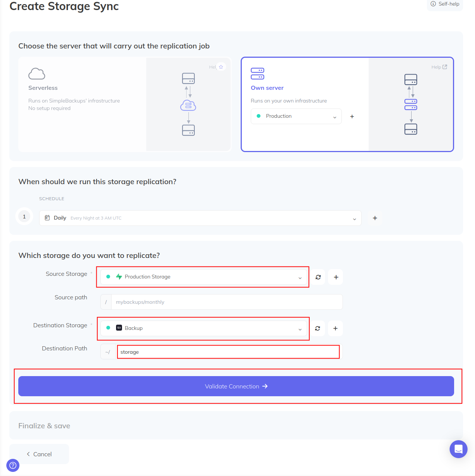This screenshot has width=475, height=476.
Task: Refresh the Destination Storage list
Action: 318,328
